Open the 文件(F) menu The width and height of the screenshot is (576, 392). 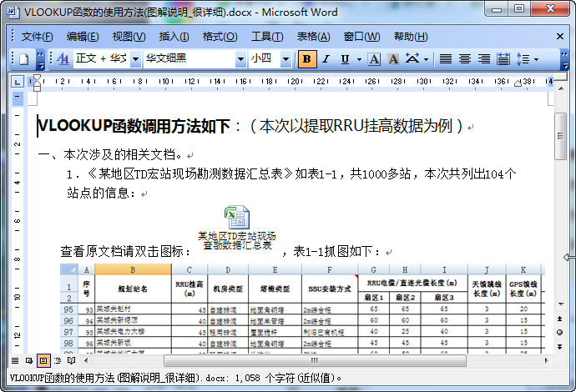click(x=37, y=37)
